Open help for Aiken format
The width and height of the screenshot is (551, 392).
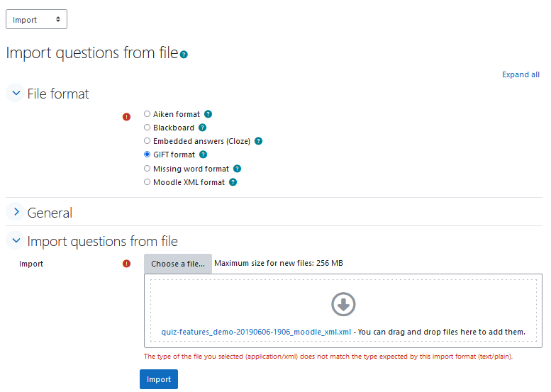[208, 114]
